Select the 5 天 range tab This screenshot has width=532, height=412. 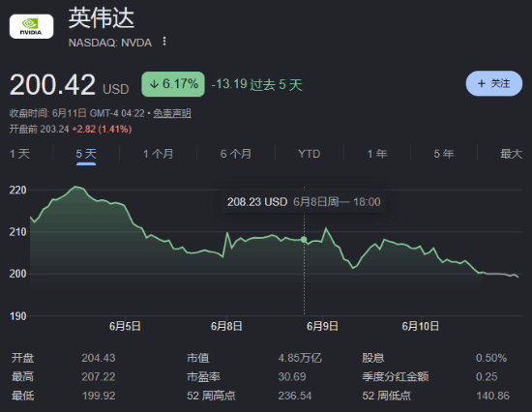point(86,154)
